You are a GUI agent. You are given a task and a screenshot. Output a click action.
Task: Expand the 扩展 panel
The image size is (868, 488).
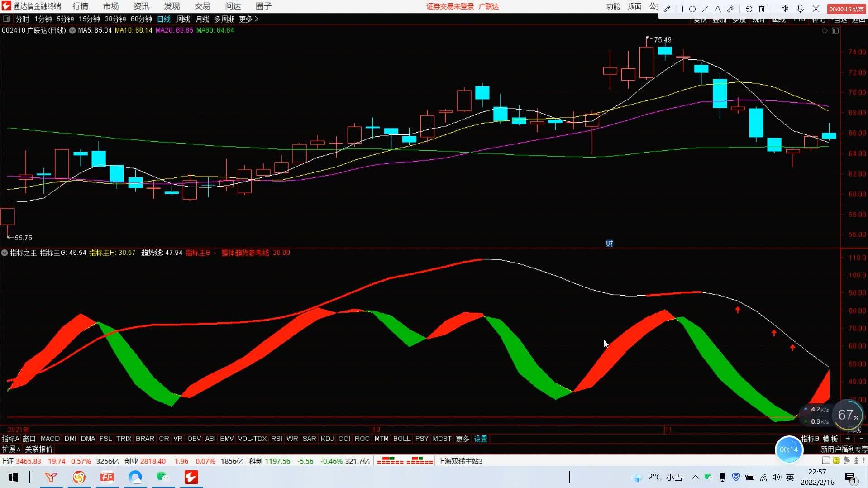tap(11, 449)
